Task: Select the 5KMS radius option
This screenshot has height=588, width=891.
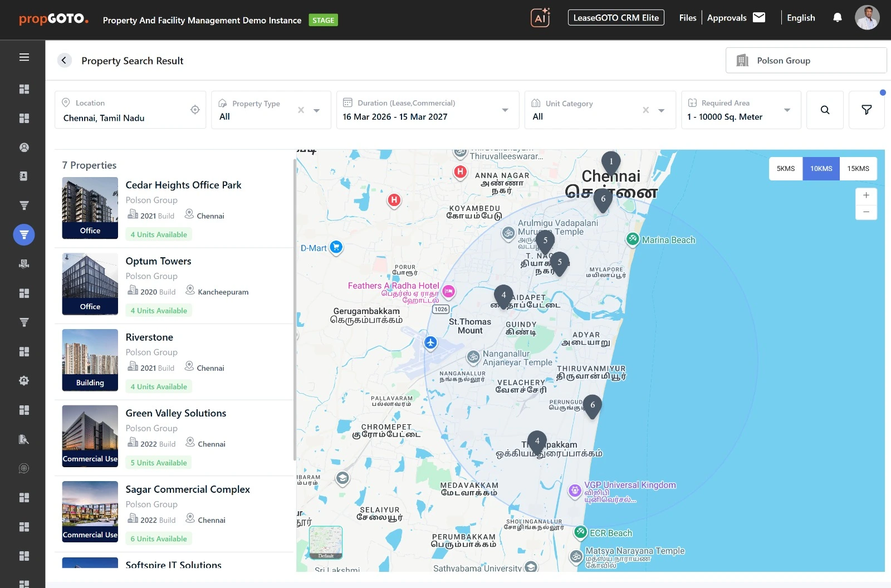Action: pos(785,169)
